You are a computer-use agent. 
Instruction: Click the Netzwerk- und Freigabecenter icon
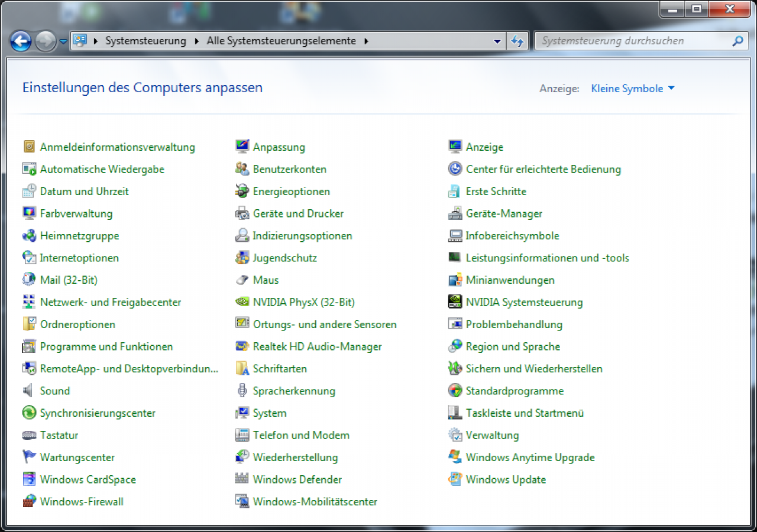coord(29,302)
